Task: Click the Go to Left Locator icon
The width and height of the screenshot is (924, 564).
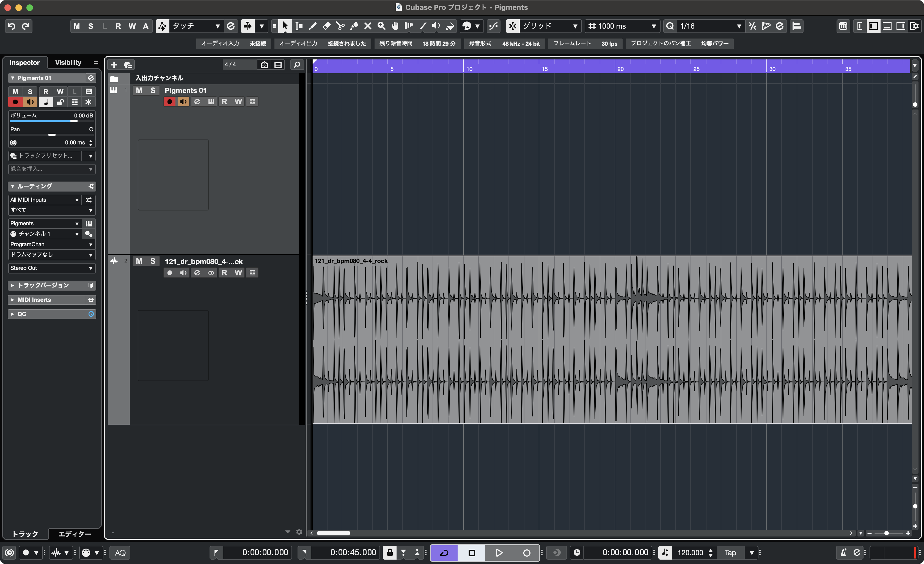Action: pyautogui.click(x=216, y=552)
